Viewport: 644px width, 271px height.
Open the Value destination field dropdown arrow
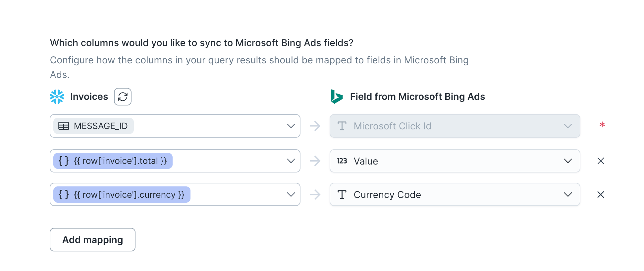pos(568,161)
